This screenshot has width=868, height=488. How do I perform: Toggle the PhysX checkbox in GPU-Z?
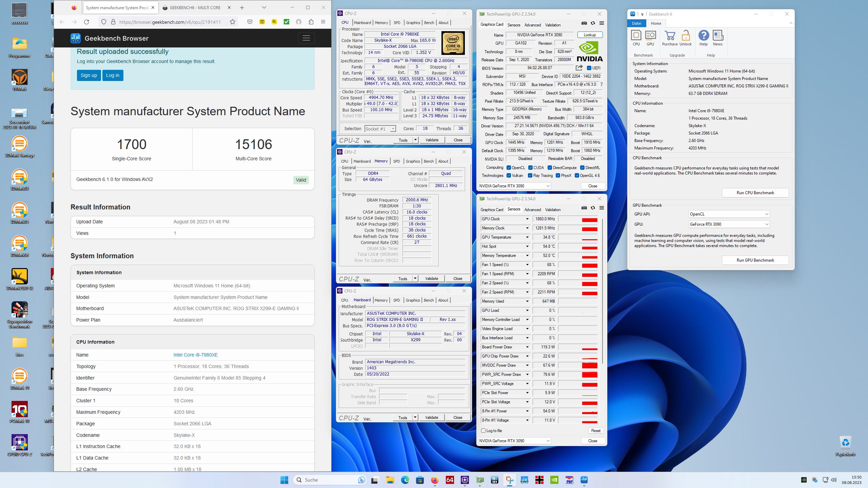click(558, 176)
